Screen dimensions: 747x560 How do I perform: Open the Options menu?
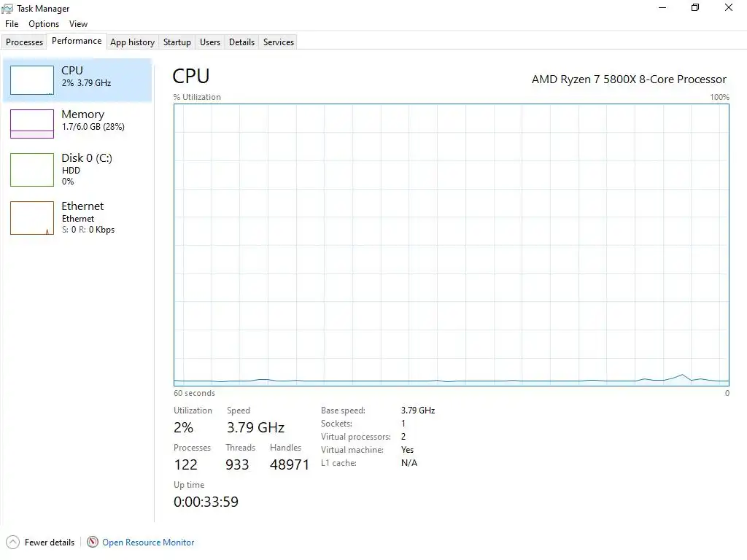coord(44,24)
